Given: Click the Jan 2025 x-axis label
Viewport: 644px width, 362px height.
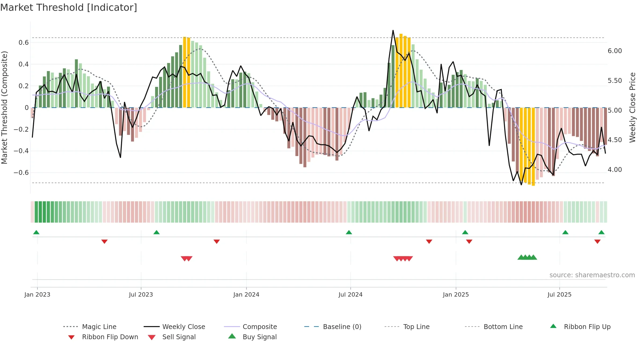Looking at the screenshot, I should point(456,294).
